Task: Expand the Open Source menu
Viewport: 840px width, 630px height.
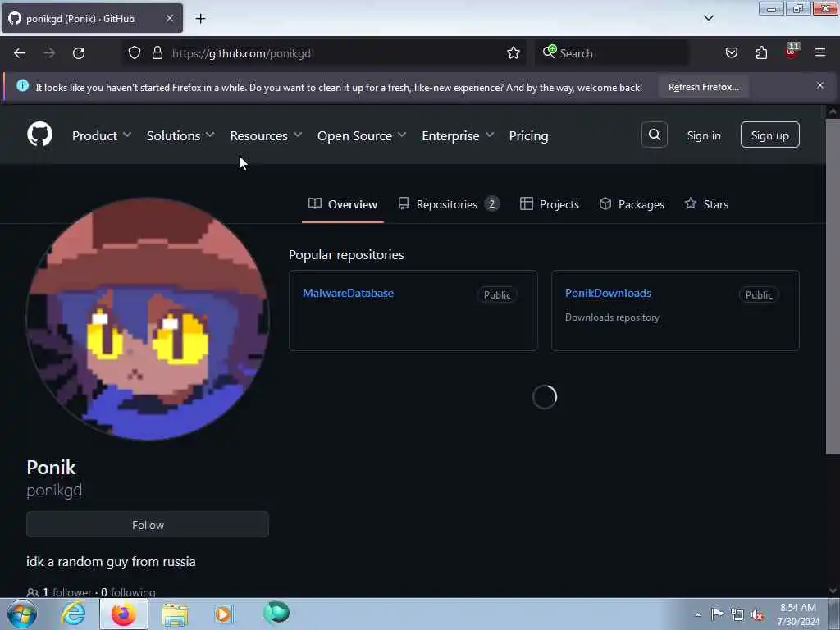Action: [362, 135]
